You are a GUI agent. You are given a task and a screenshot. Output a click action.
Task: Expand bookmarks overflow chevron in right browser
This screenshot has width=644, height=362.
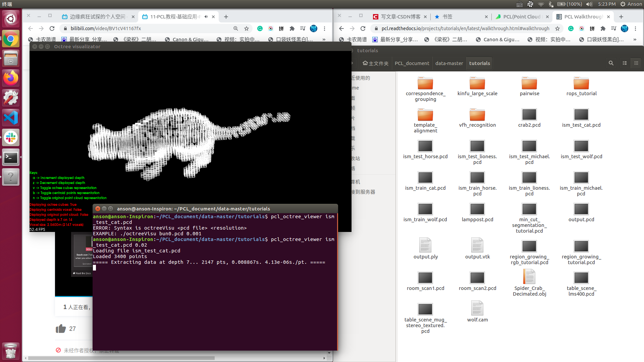point(635,39)
